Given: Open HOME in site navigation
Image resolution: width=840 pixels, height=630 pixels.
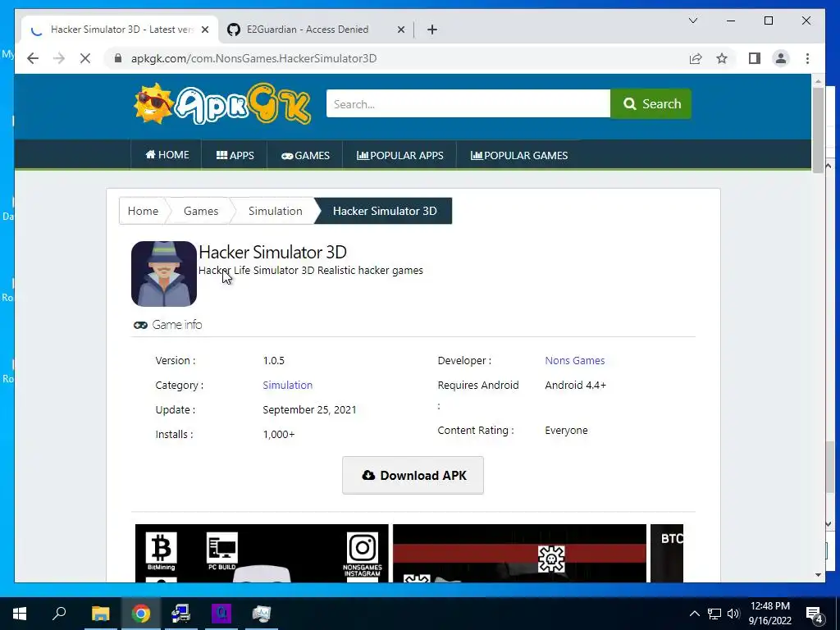Looking at the screenshot, I should click(167, 155).
